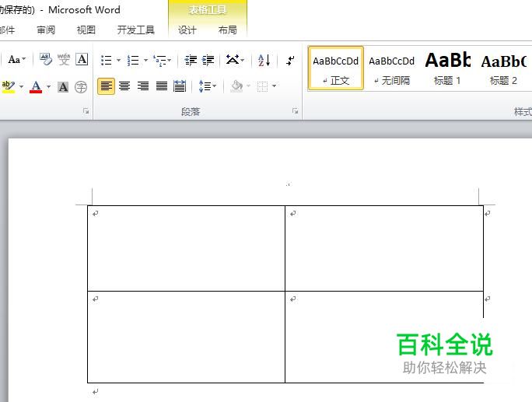Screen dimensions: 532x402
Task: Open the Asian Layout menu
Action: pos(235,60)
